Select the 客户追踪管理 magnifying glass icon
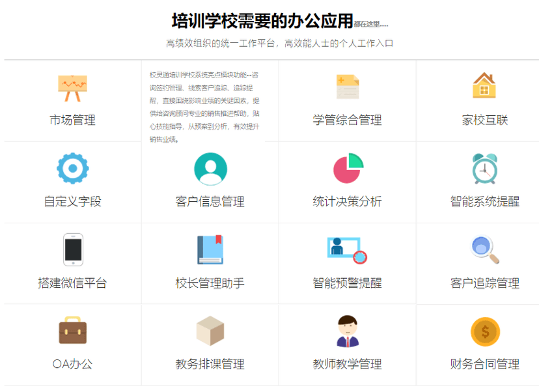This screenshot has width=539, height=392. [x=485, y=249]
